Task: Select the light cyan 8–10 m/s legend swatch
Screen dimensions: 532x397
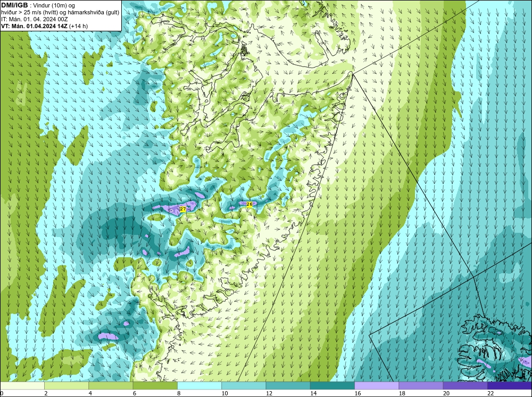Action: [x=199, y=385]
